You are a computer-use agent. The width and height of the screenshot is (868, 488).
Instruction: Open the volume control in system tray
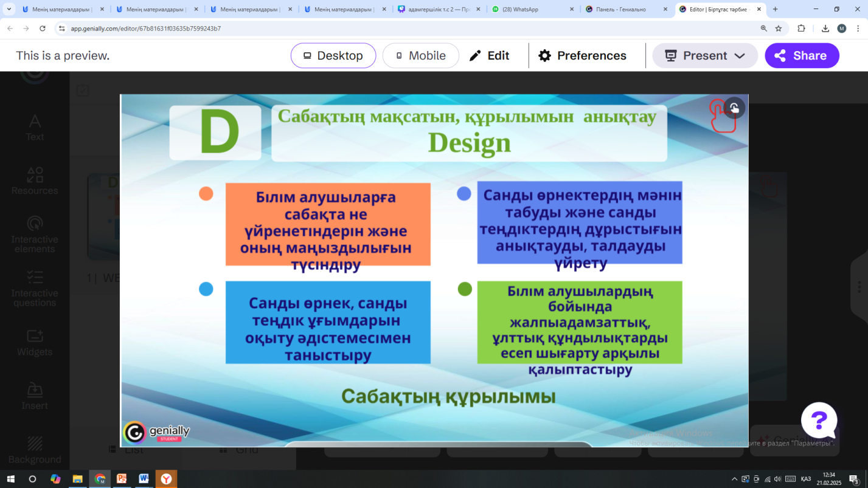click(x=778, y=479)
